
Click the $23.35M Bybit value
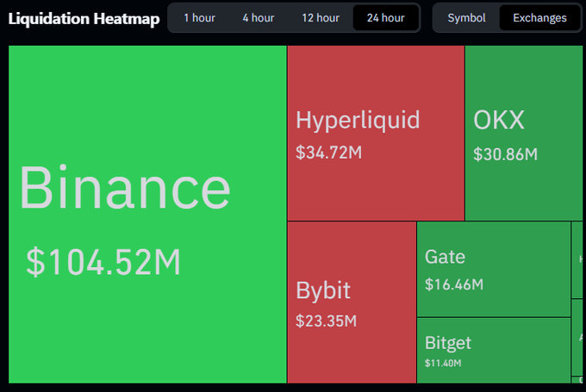(x=327, y=321)
